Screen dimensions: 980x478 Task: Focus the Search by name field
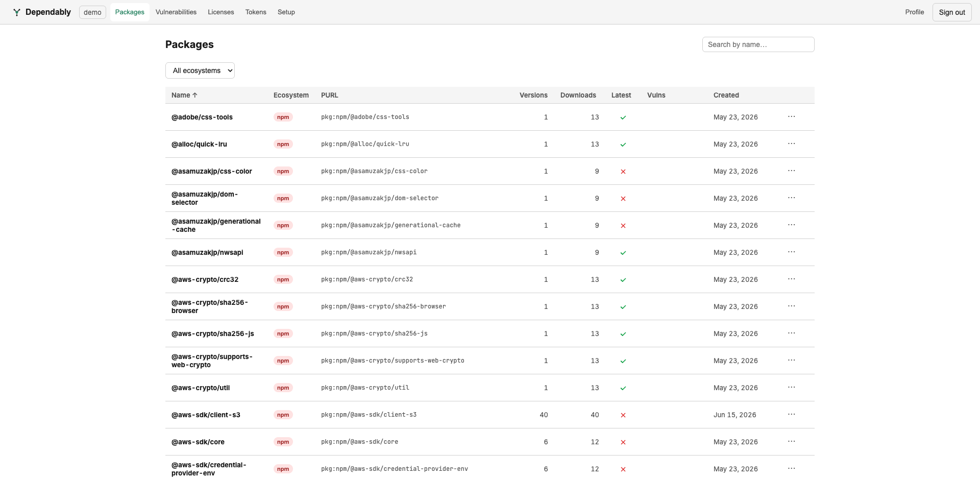tap(758, 44)
